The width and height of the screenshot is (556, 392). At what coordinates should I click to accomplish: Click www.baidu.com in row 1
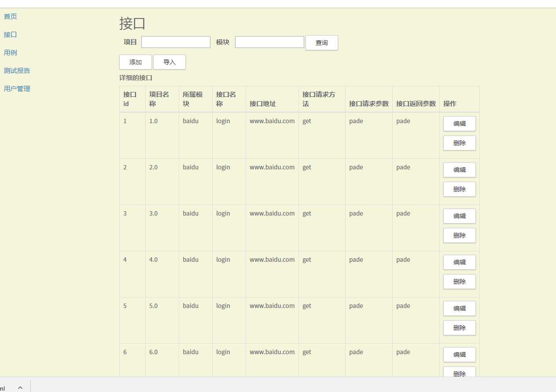tap(272, 121)
